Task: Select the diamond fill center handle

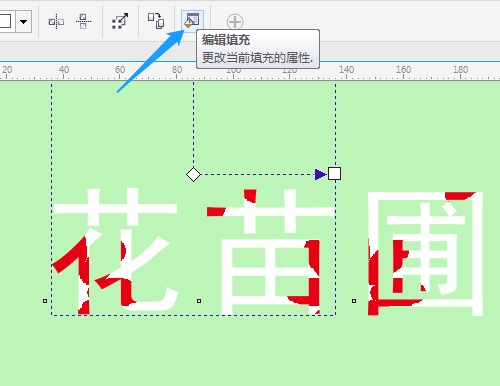Action: point(193,174)
